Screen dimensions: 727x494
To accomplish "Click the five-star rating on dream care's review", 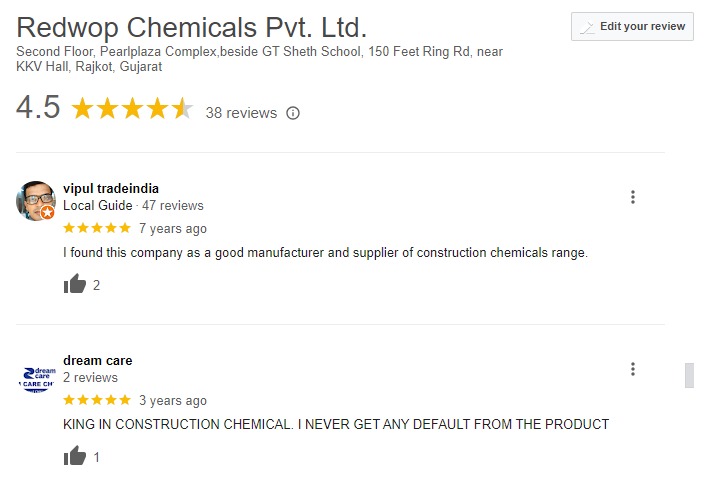I will coord(96,400).
